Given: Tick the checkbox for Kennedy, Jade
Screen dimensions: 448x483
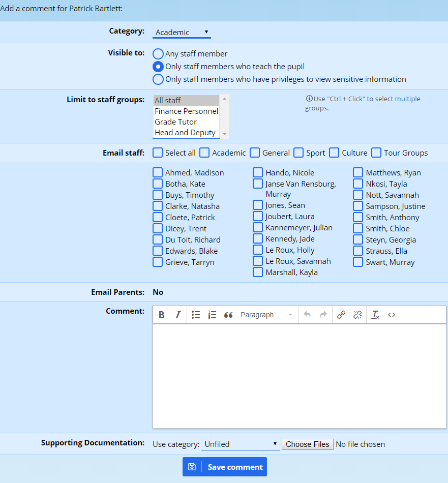Looking at the screenshot, I should [258, 239].
